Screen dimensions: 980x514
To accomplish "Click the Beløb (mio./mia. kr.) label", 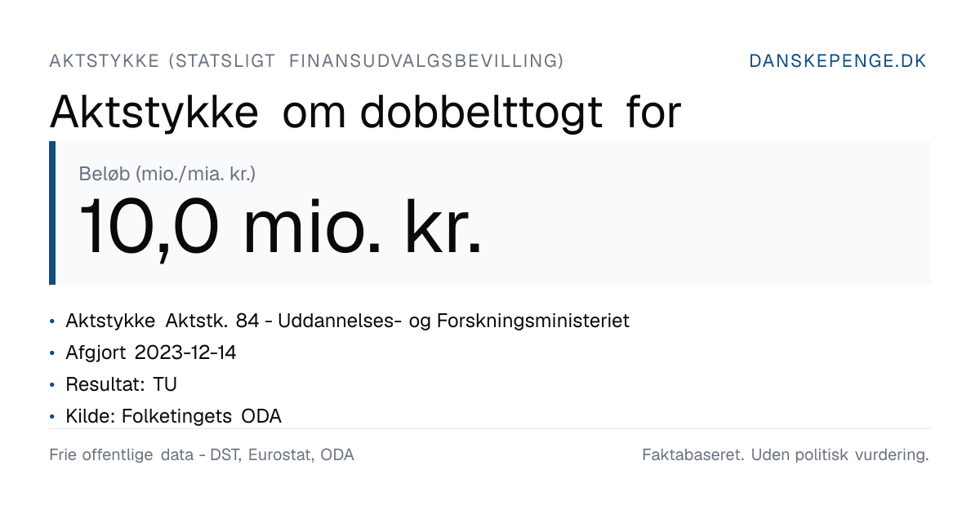I will point(167,173).
